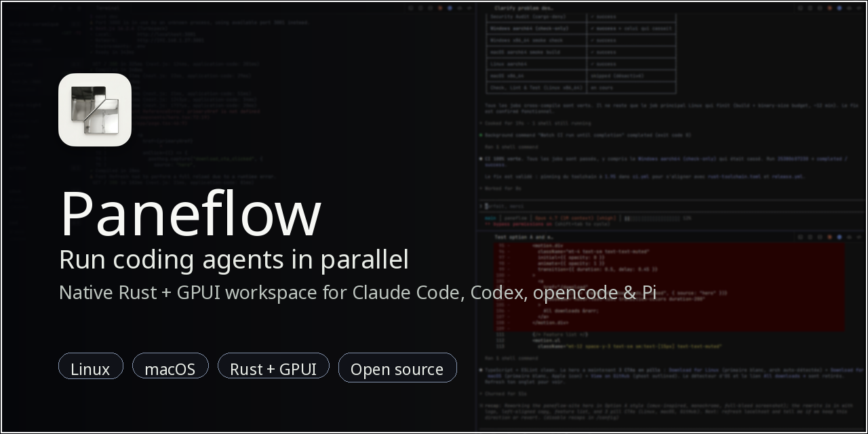Click the 'Native Rust + GPUI workspace' description line
Image resolution: width=868 pixels, height=434 pixels.
click(x=357, y=293)
